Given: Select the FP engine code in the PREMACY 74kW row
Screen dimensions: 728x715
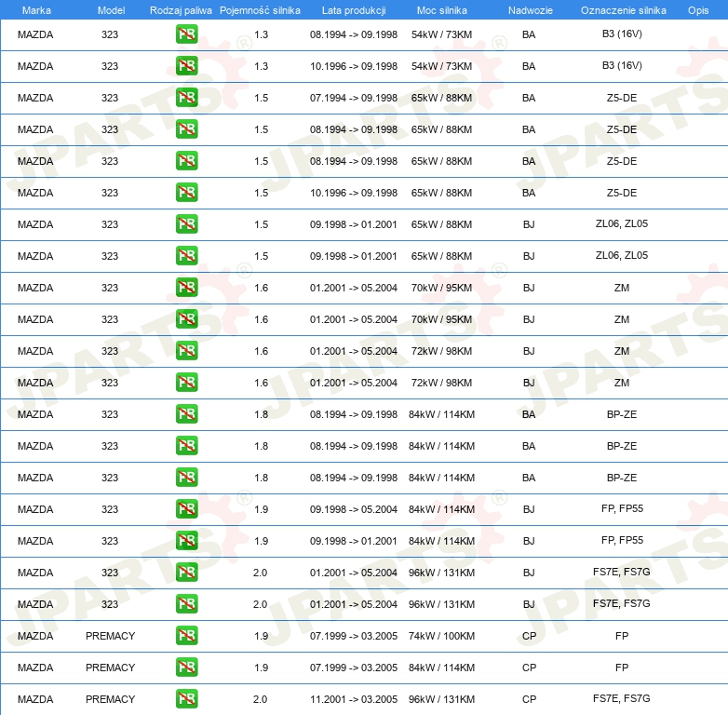Looking at the screenshot, I should click(x=622, y=636).
